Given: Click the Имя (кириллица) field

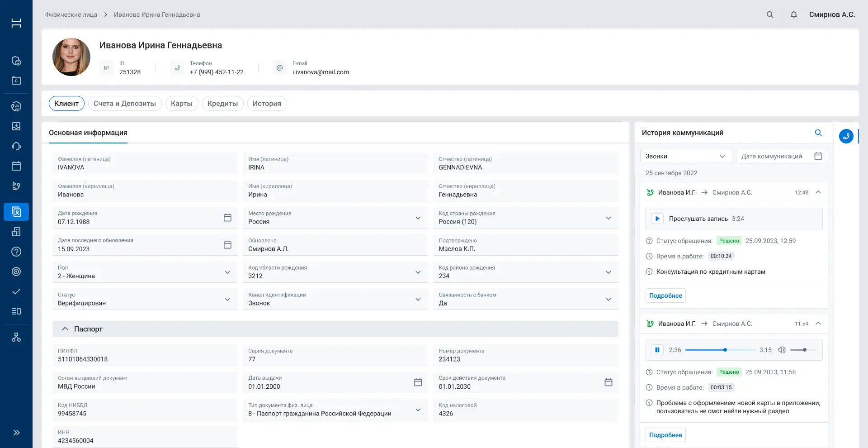Looking at the screenshot, I should (335, 191).
